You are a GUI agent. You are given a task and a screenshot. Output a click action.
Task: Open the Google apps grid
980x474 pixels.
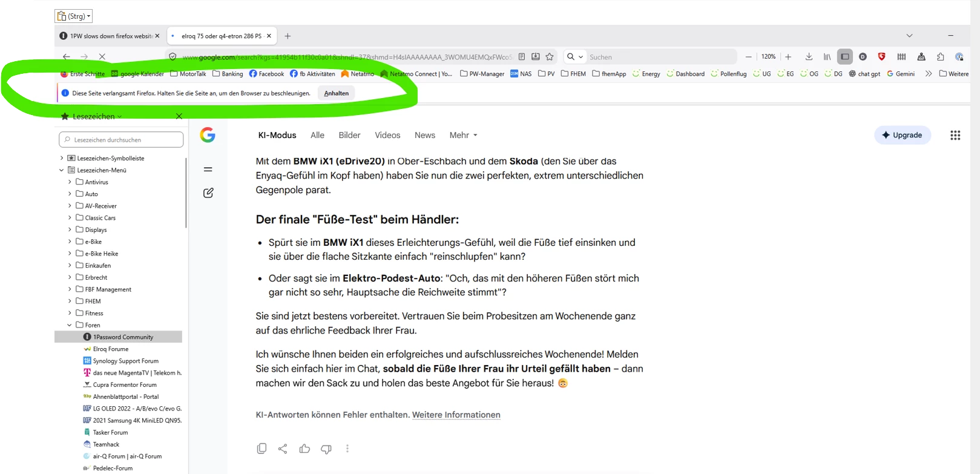click(x=955, y=136)
